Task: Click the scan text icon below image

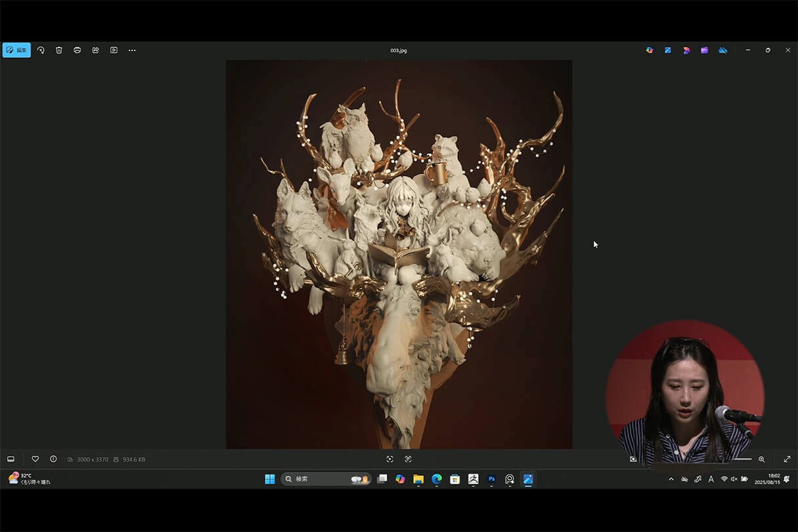Action: click(408, 459)
